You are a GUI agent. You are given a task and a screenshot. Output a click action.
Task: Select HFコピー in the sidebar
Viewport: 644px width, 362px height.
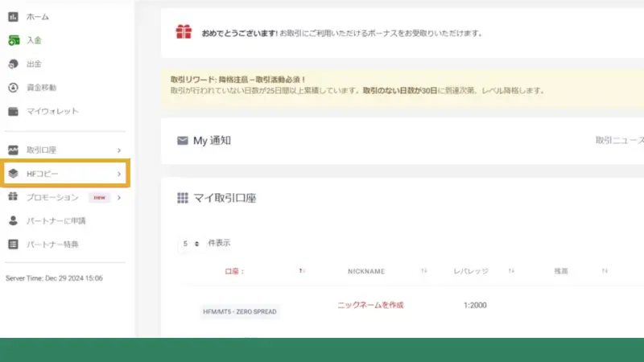[65, 174]
